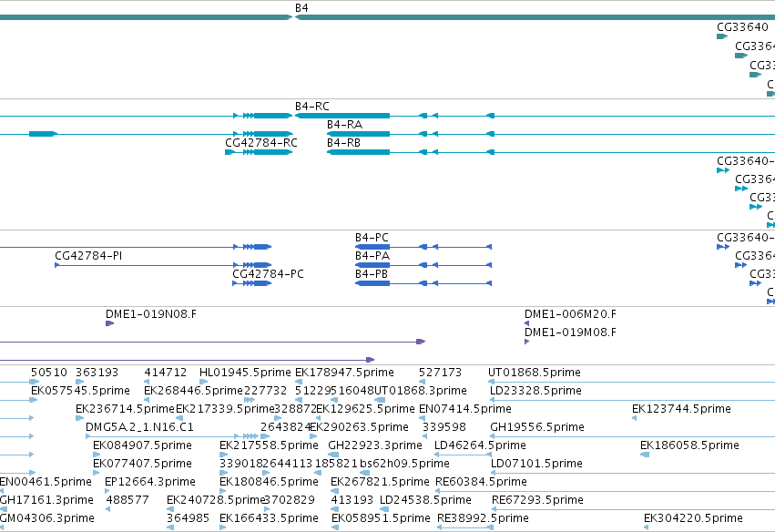Select the EK129625.5prime EST label

tap(365, 409)
